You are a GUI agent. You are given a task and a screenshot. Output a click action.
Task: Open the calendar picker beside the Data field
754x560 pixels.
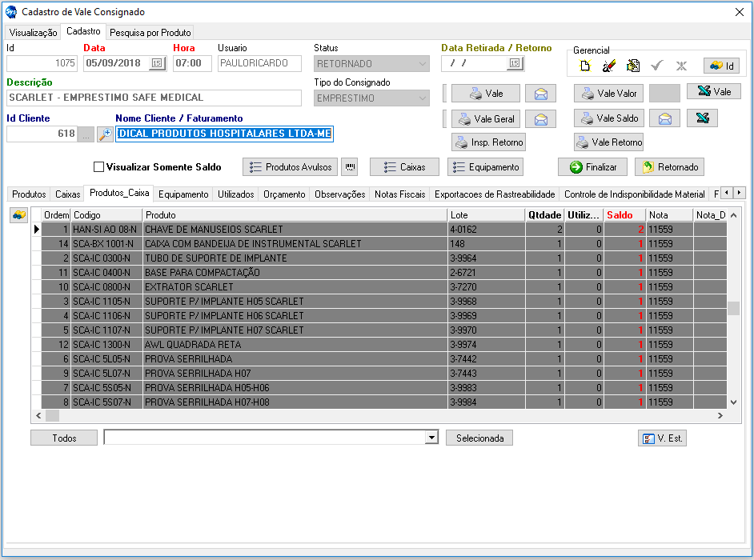[157, 63]
